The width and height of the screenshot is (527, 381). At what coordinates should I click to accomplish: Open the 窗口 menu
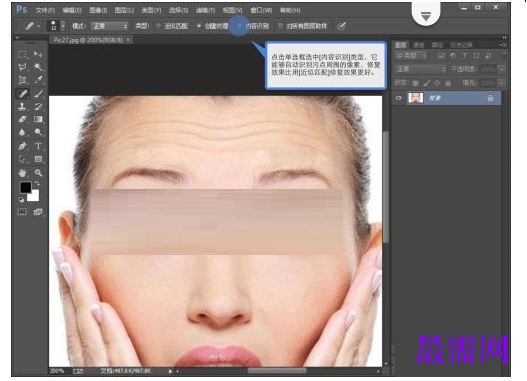click(261, 10)
